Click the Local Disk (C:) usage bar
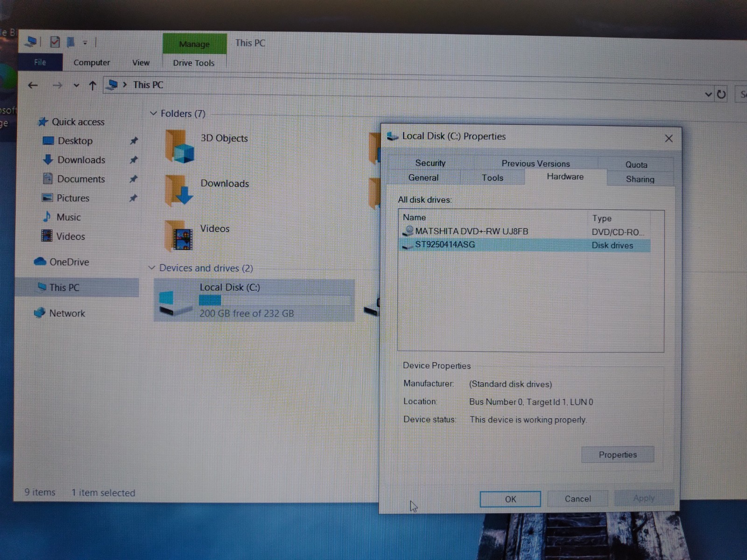 [x=275, y=300]
